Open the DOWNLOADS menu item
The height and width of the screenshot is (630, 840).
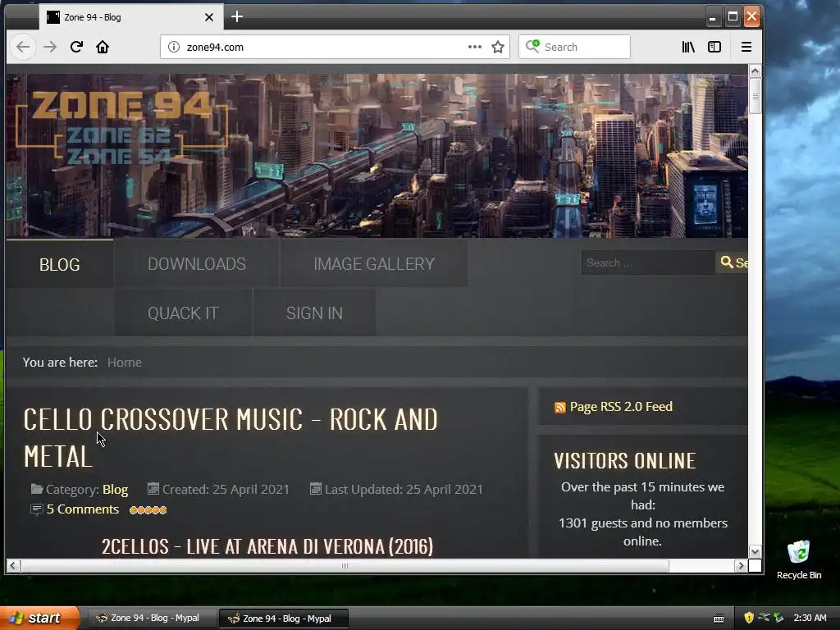pyautogui.click(x=197, y=263)
